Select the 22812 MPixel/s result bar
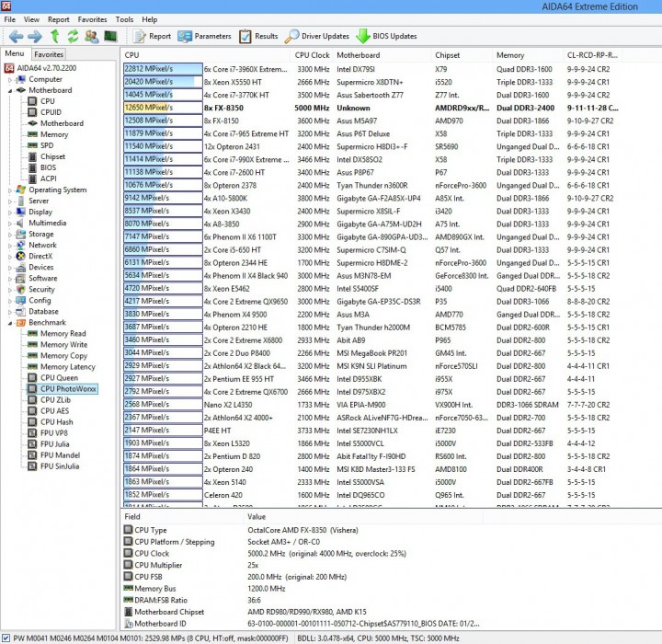 tap(163, 69)
